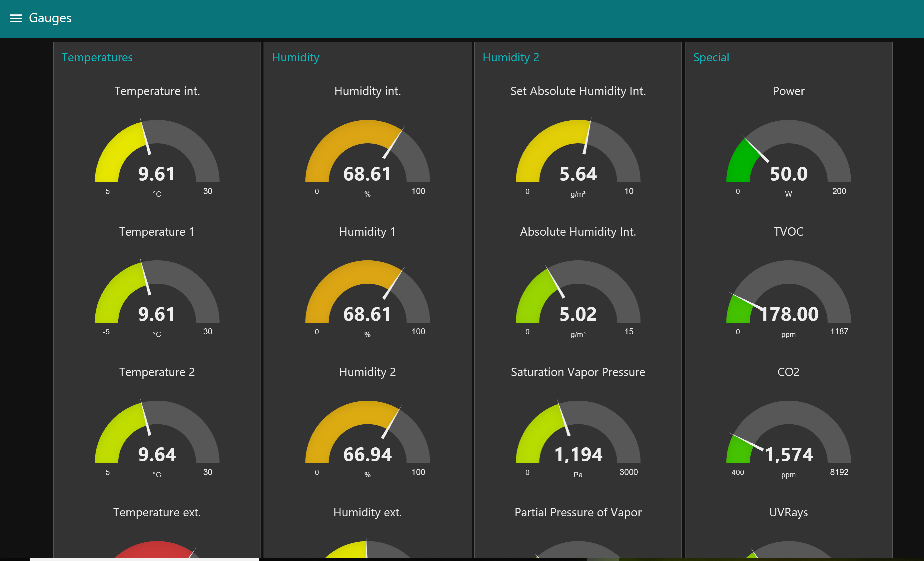Click the 'Saturation Vapor Pressure' label
The height and width of the screenshot is (561, 924).
click(578, 372)
